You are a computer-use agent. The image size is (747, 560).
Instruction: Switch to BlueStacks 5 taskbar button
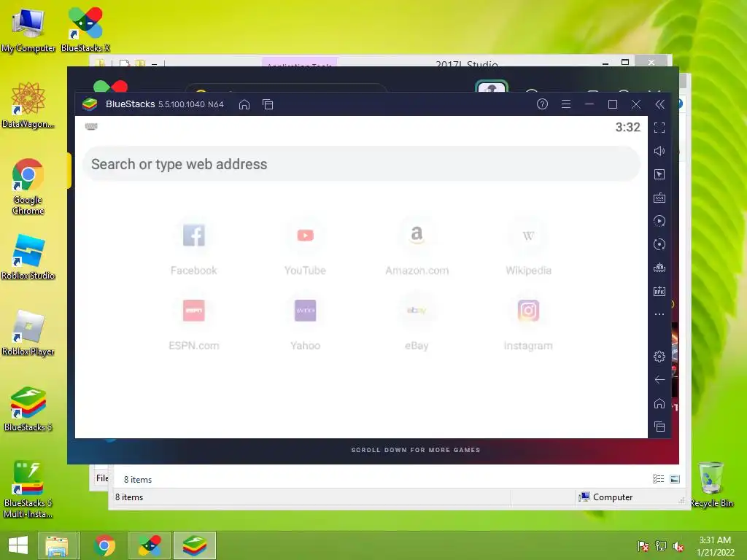click(x=194, y=545)
